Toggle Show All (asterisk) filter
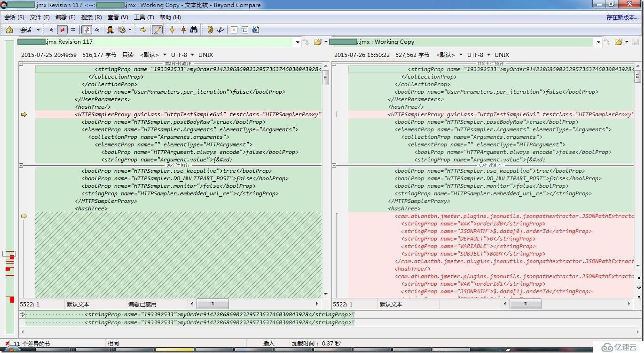 tap(51, 30)
